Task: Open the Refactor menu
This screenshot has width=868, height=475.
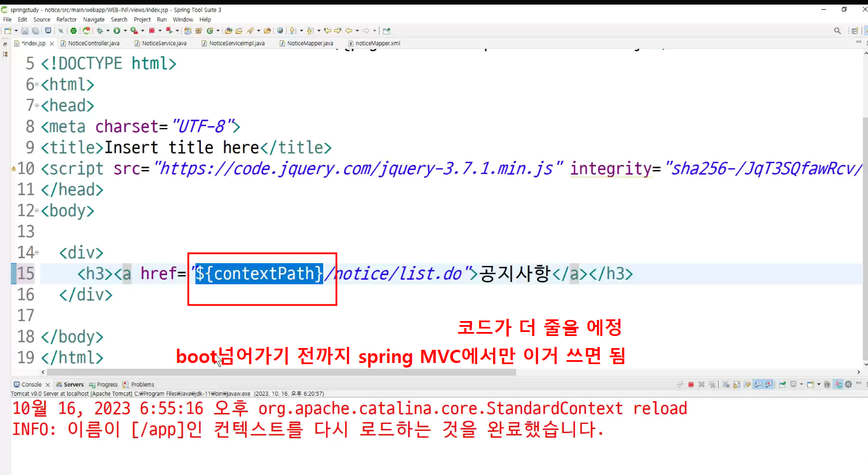Action: point(67,20)
